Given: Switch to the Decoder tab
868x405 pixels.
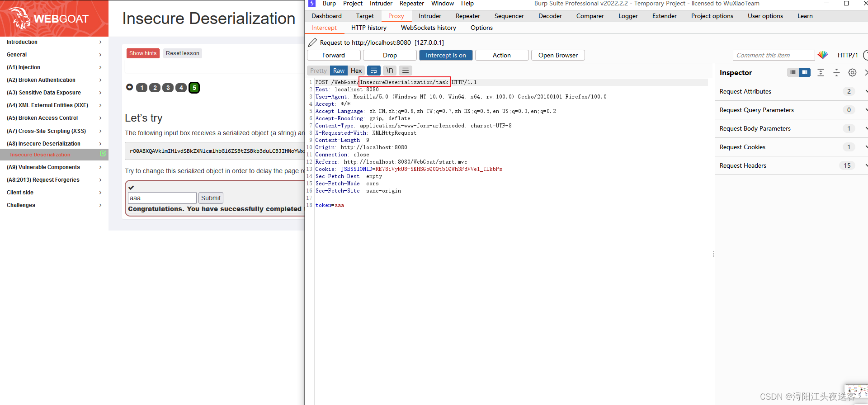Looking at the screenshot, I should pyautogui.click(x=550, y=16).
